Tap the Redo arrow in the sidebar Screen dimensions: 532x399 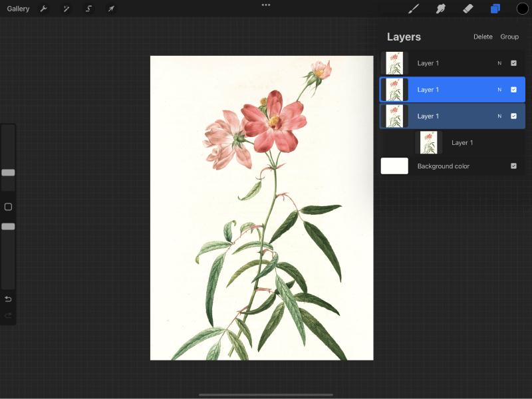(8, 315)
